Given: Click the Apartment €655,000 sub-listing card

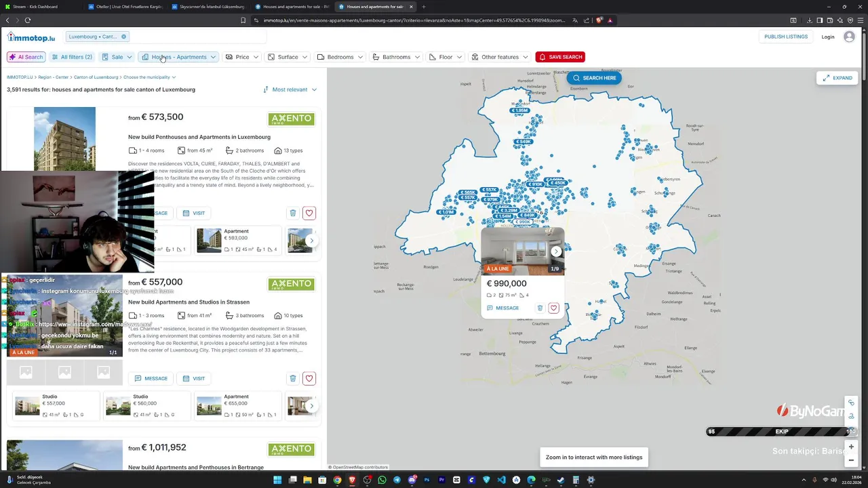Looking at the screenshot, I should point(237,405).
